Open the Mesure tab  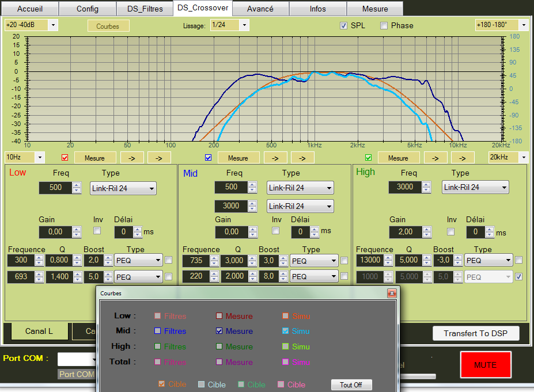pyautogui.click(x=374, y=9)
